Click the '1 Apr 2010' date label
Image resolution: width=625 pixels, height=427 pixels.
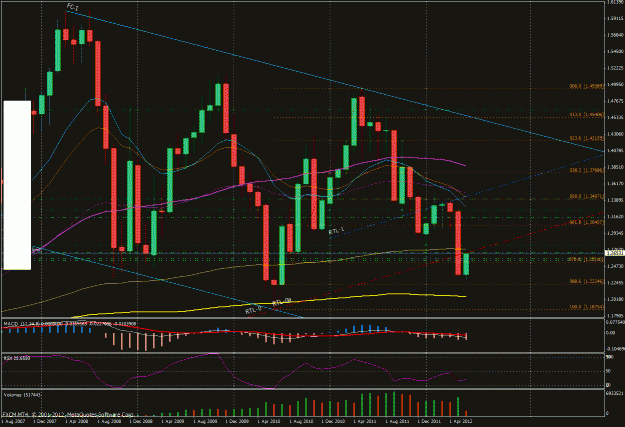(x=269, y=421)
